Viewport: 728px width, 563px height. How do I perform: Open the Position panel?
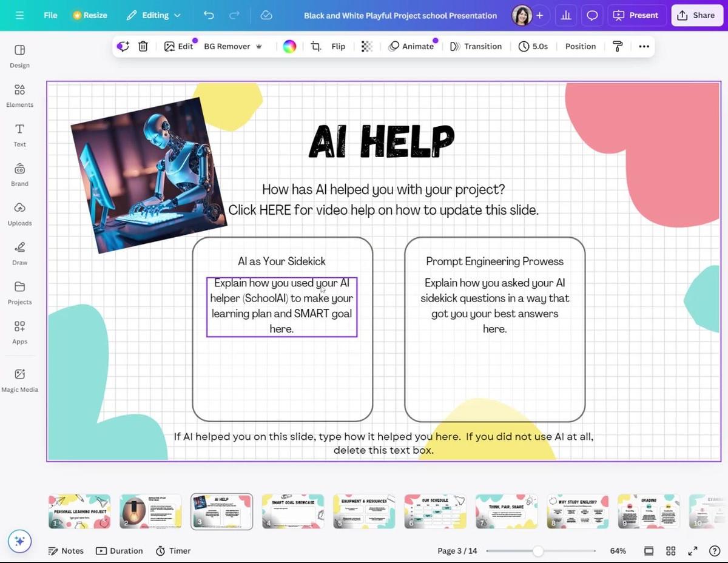[x=581, y=46]
